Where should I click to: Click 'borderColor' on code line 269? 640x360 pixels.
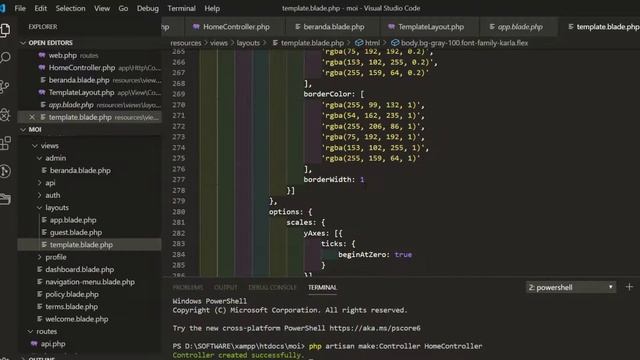click(327, 94)
